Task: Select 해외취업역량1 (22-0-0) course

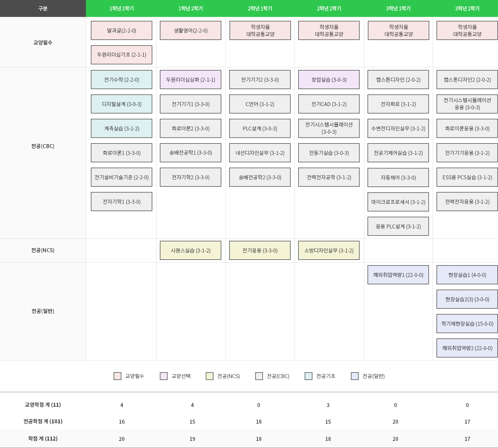Action: (x=398, y=275)
